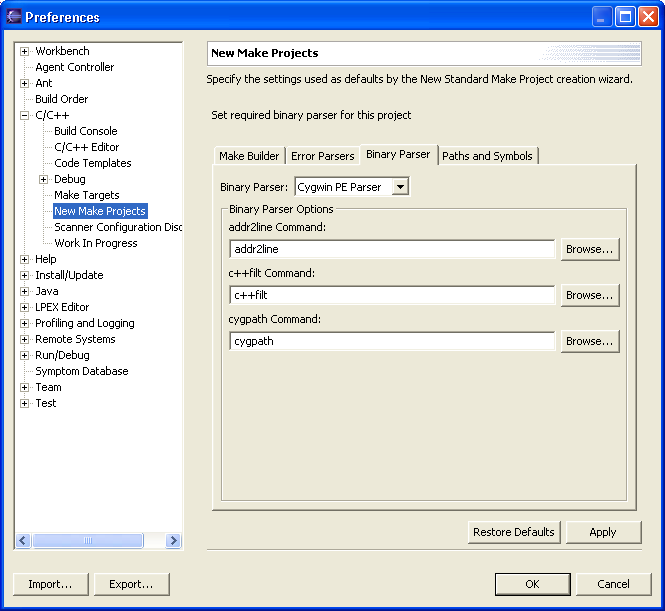This screenshot has width=665, height=611.
Task: Expand the Debug node under C/C++
Action: [x=43, y=179]
